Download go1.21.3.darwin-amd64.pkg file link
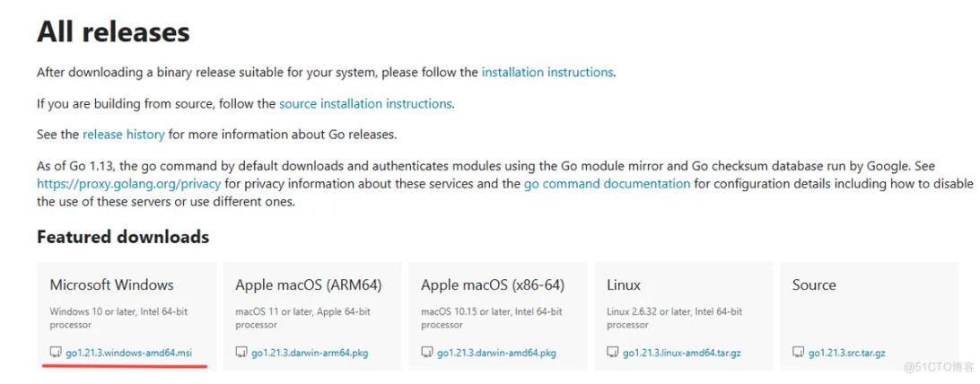 (496, 353)
